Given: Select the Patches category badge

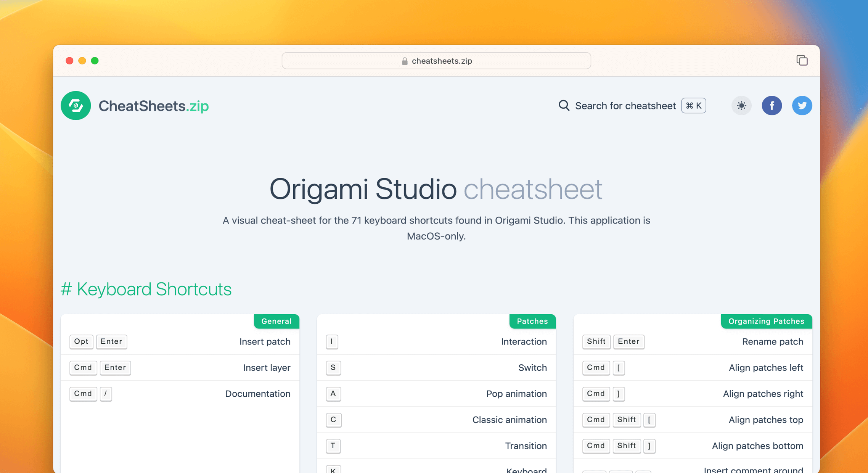Looking at the screenshot, I should tap(532, 321).
